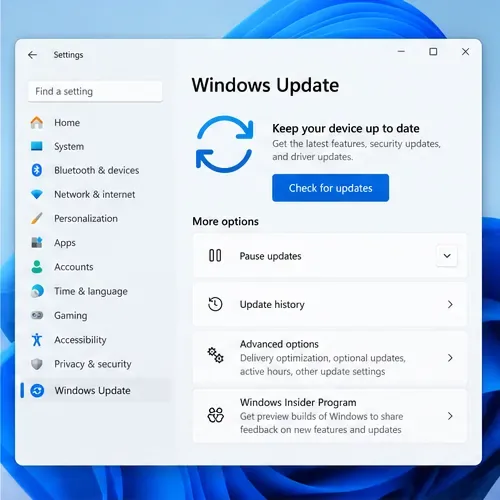The width and height of the screenshot is (500, 500).
Task: Click the Windows Update page heading
Action: (265, 85)
